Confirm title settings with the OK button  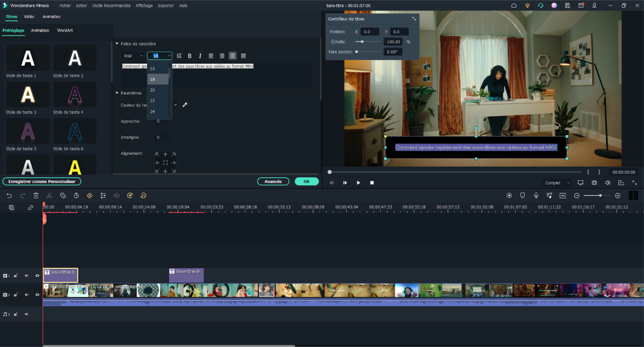click(x=306, y=181)
